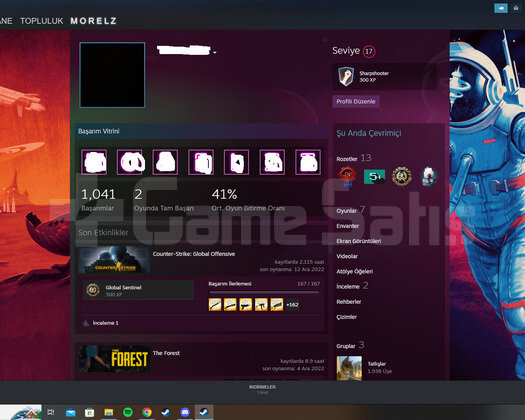Click the 2 Oyunda Tam Başarı stat
Viewport: 525px width, 420px height.
(x=164, y=200)
